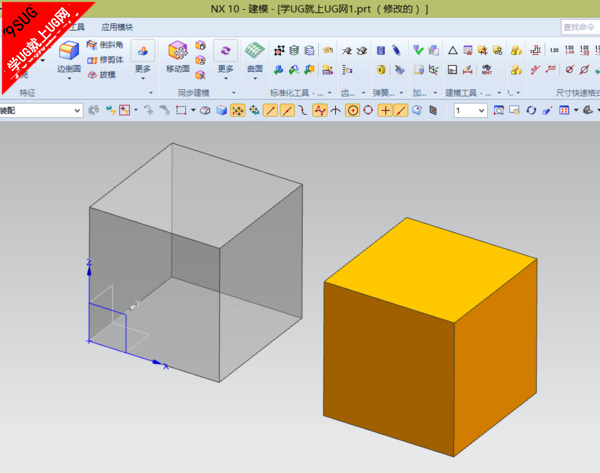
Task: Click the blue cylinder spring tool icon
Action: [381, 50]
